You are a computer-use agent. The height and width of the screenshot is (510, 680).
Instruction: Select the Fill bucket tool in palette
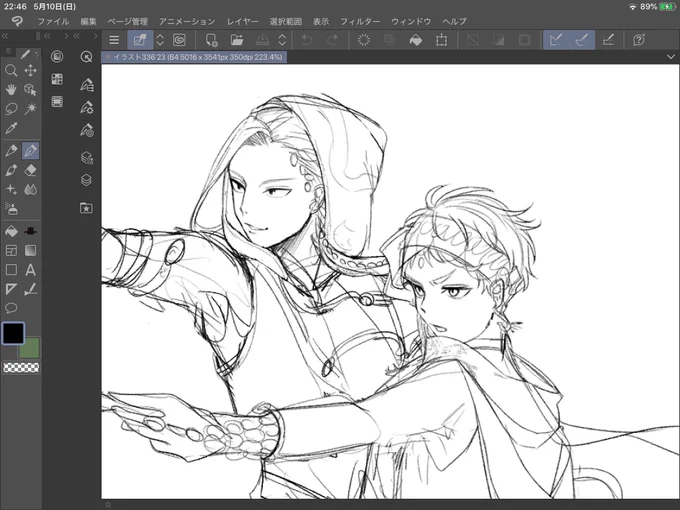click(x=11, y=231)
